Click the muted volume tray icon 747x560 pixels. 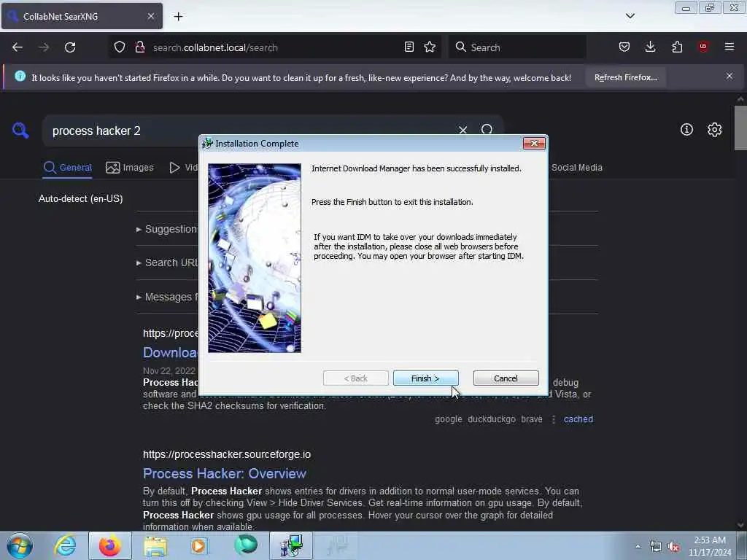point(673,547)
